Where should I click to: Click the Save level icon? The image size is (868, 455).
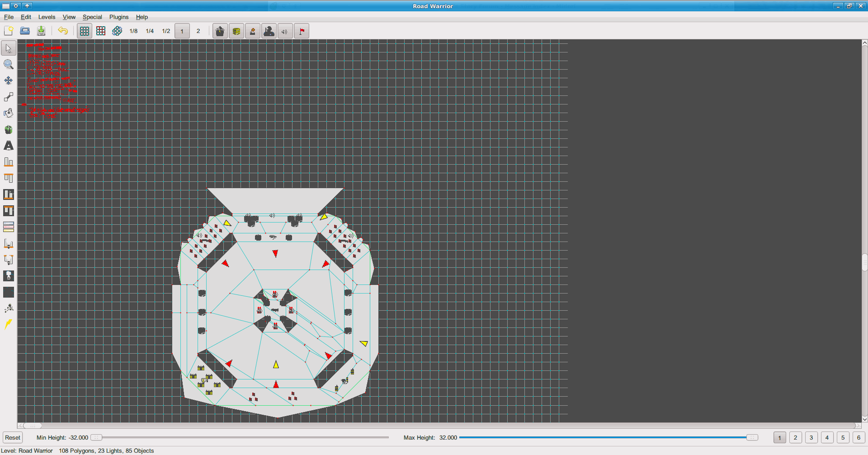tap(41, 31)
